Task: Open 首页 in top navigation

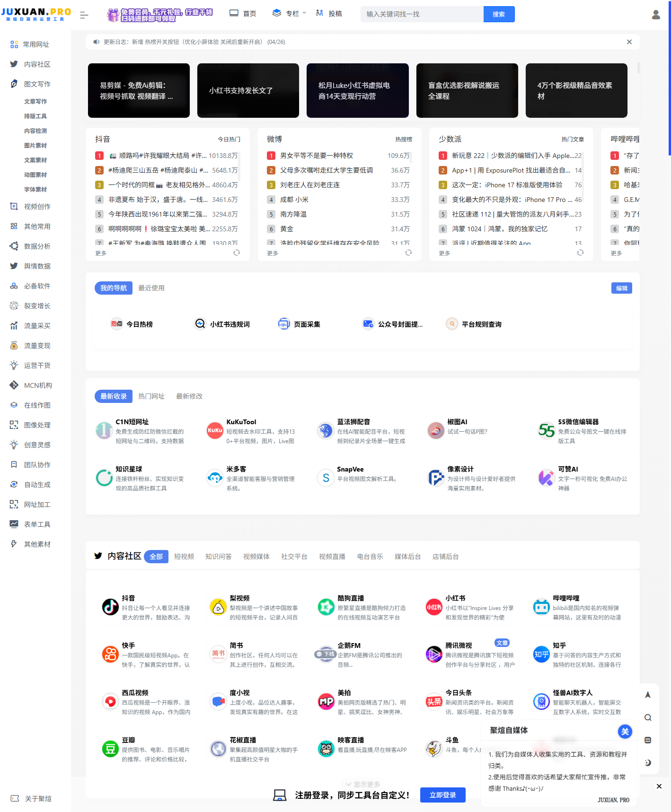Action: [x=243, y=14]
